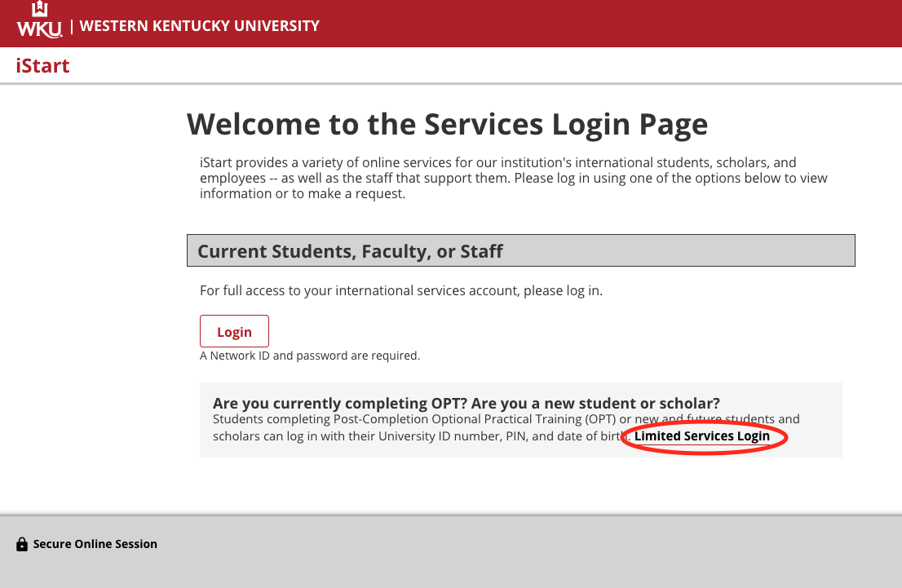Click the Western Kentucky University header text
This screenshot has height=588, width=902.
[x=199, y=25]
